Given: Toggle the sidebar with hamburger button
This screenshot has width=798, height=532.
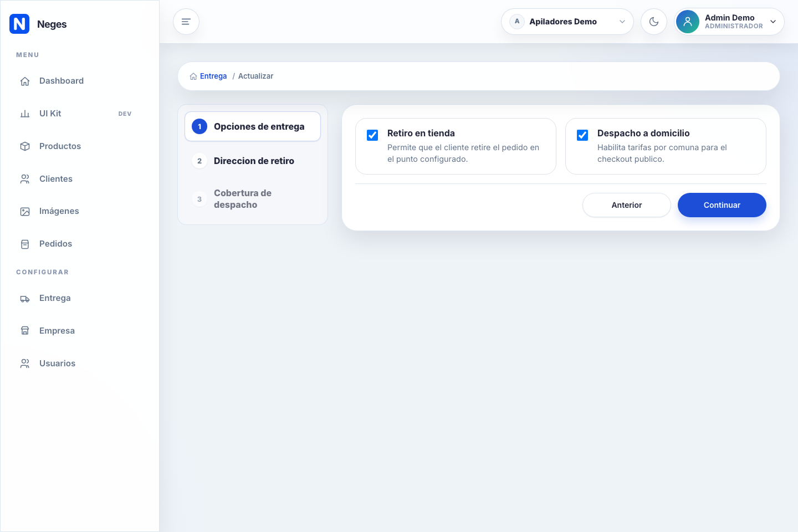Looking at the screenshot, I should point(186,22).
